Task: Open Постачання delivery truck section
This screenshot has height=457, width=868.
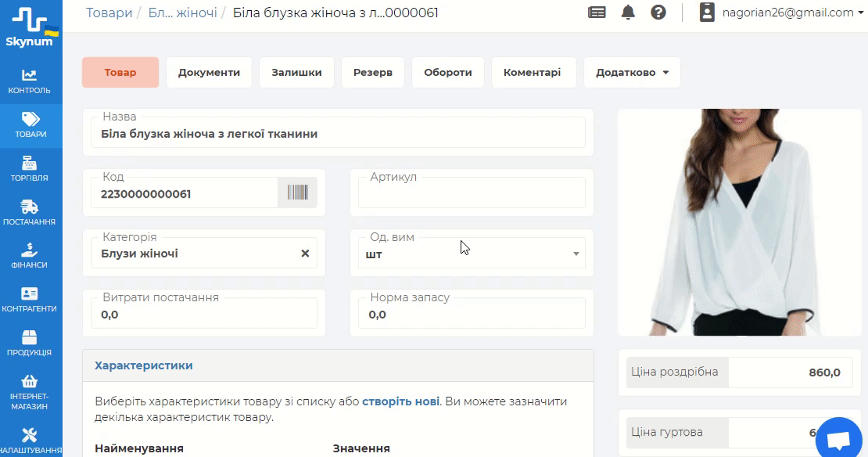Action: [30, 213]
